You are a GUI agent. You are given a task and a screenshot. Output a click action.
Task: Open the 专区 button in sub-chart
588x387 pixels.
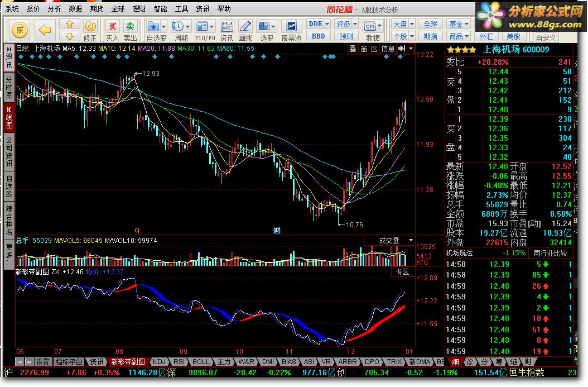click(402, 272)
